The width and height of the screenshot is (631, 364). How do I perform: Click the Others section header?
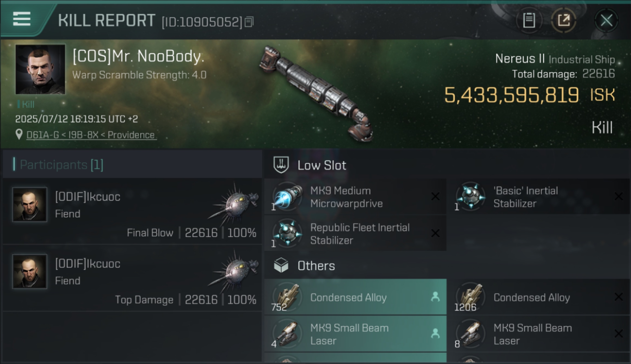(315, 266)
